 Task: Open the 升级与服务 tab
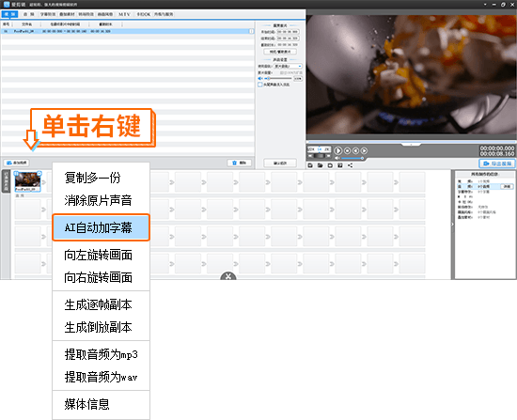(x=164, y=14)
